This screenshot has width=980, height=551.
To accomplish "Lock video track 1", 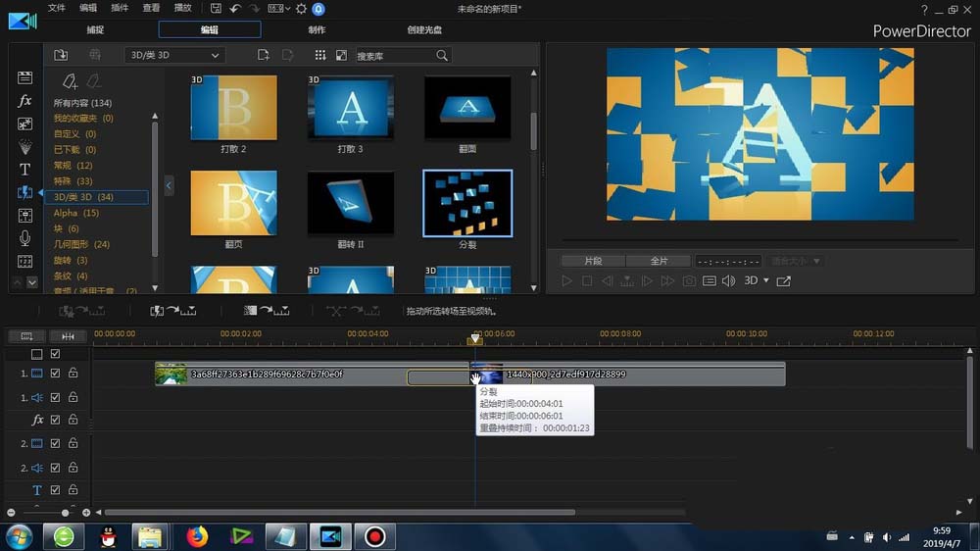I will click(73, 373).
